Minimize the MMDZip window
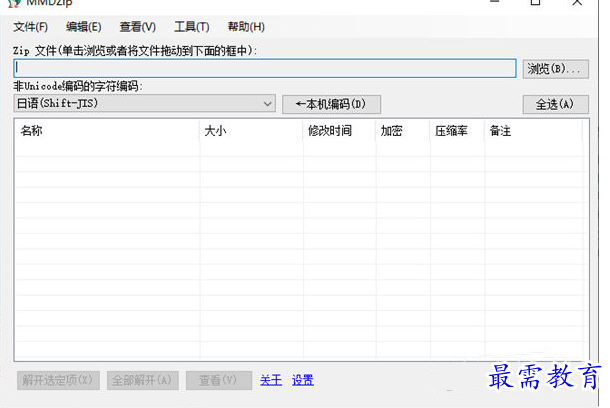 click(494, 2)
